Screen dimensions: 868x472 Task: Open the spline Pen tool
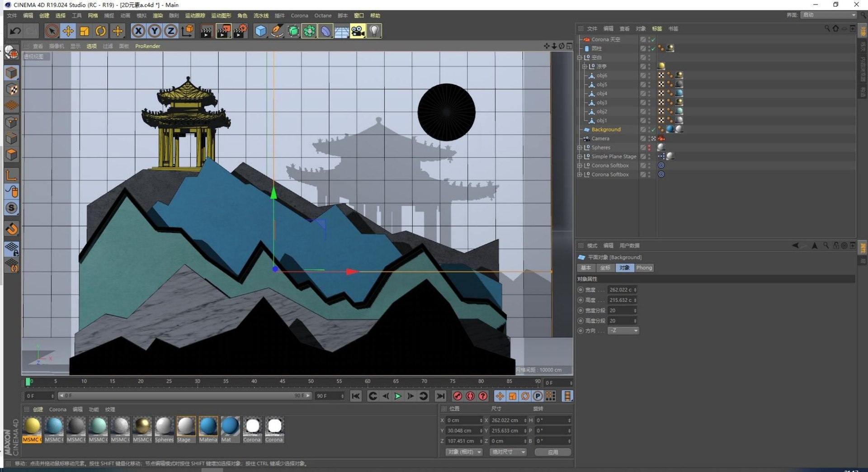point(277,31)
